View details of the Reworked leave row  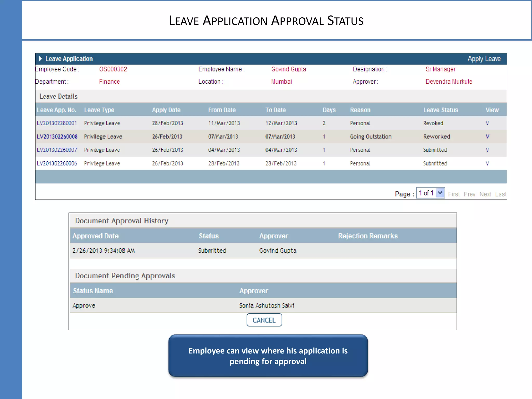pyautogui.click(x=487, y=137)
